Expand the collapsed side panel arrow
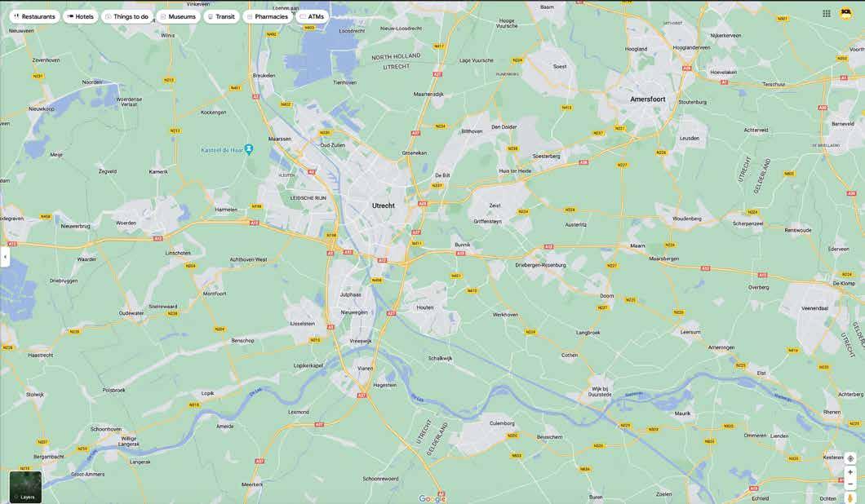 click(x=5, y=257)
